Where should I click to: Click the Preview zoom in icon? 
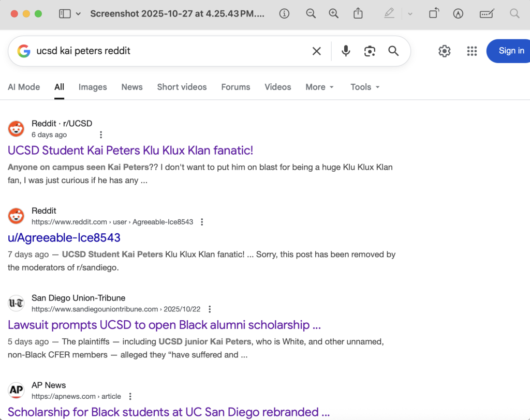click(334, 14)
